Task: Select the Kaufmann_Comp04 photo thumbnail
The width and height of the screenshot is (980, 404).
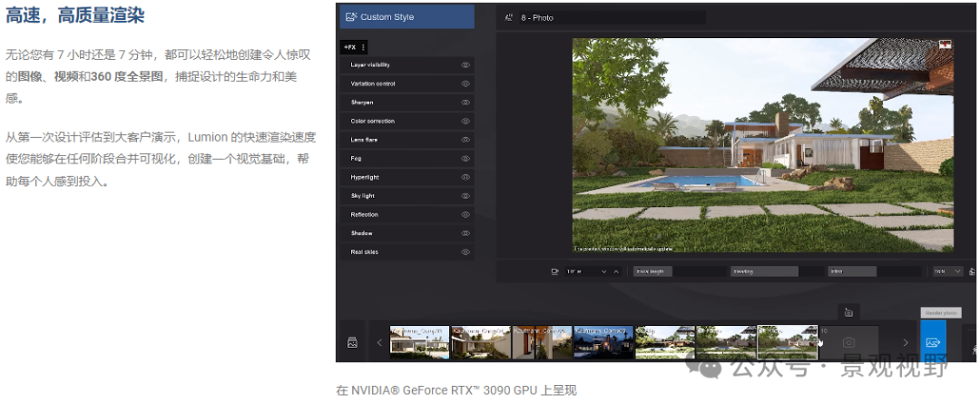Action: click(x=481, y=342)
